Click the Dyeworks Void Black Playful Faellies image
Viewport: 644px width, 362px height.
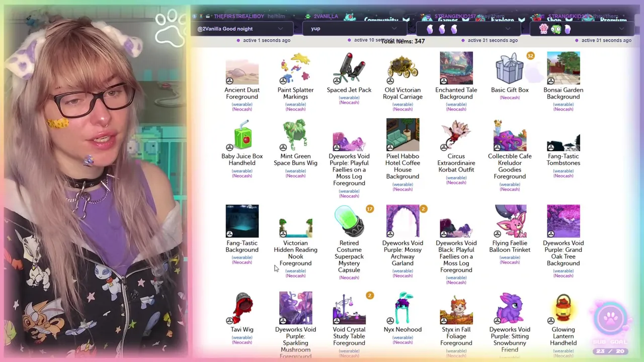[456, 221]
